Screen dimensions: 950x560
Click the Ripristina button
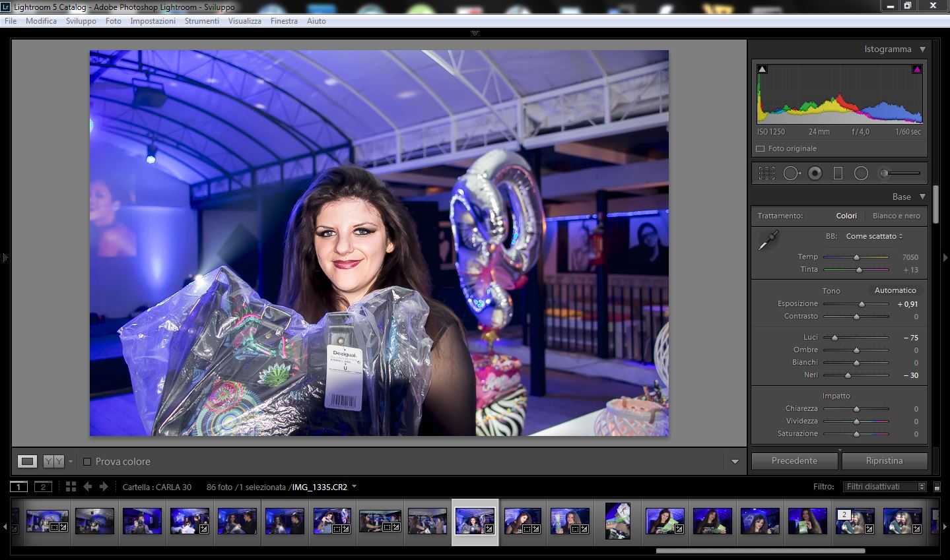coord(884,460)
